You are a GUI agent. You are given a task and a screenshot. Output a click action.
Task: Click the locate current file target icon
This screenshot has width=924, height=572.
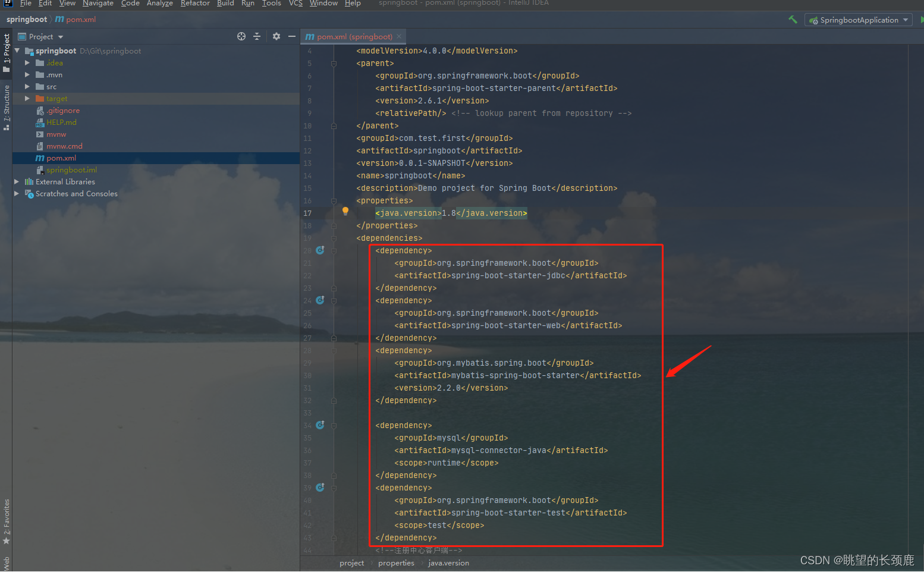click(241, 36)
